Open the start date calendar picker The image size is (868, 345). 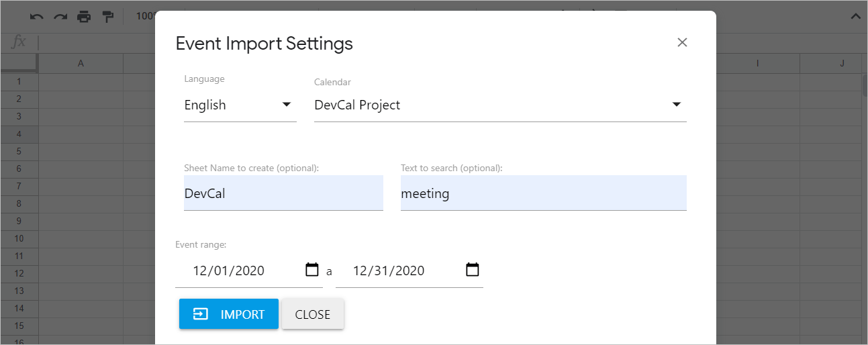pyautogui.click(x=312, y=270)
